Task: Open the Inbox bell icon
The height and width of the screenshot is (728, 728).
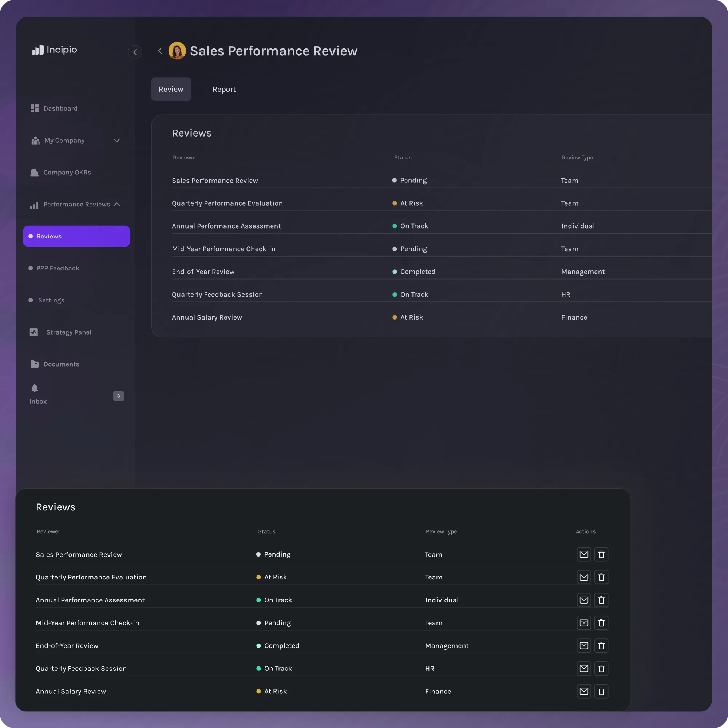Action: pyautogui.click(x=35, y=388)
